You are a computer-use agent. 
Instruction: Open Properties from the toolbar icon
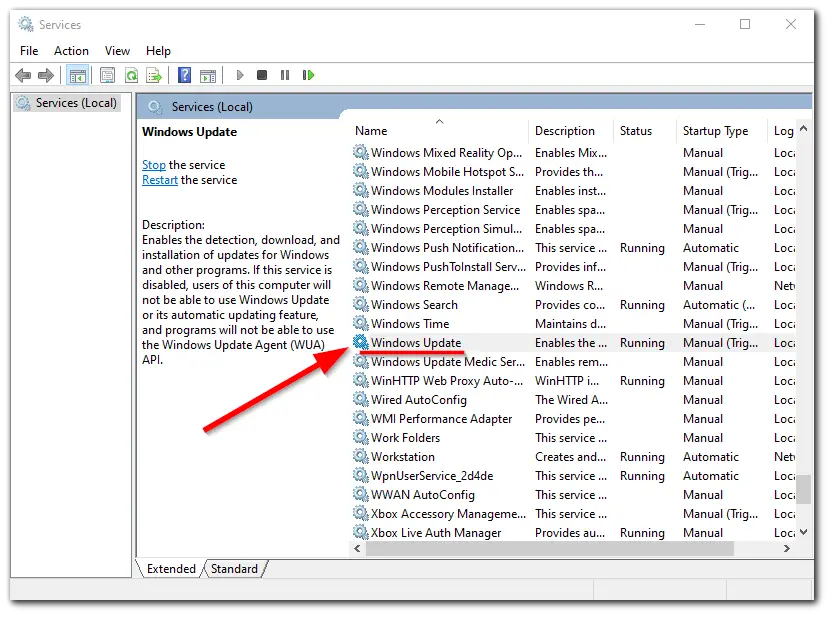pyautogui.click(x=107, y=75)
